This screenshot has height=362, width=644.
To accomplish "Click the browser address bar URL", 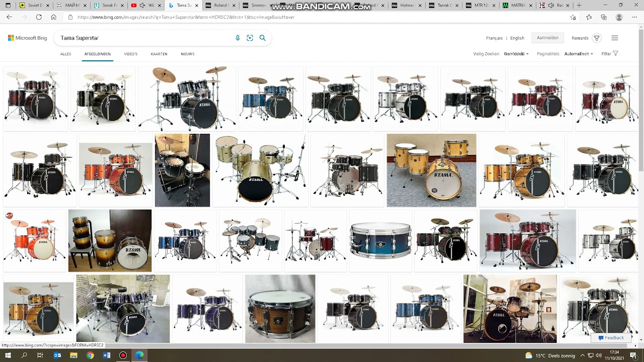I will [x=186, y=17].
